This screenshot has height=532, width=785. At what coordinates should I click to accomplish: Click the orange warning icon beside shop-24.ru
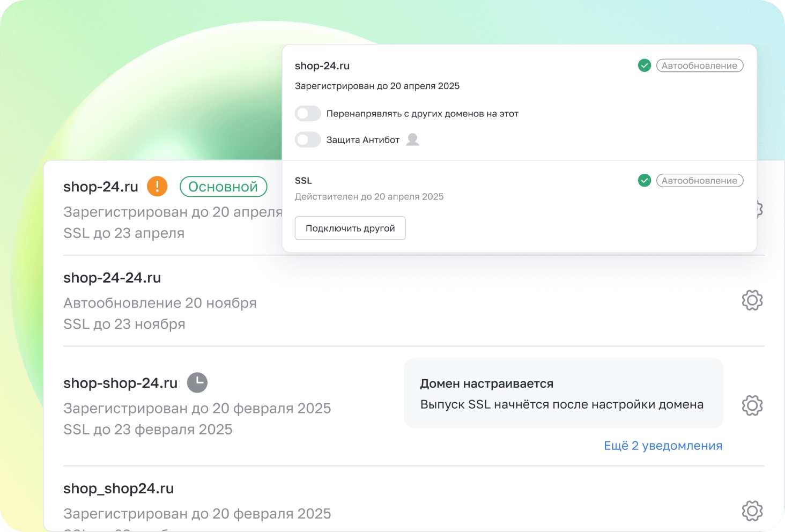click(157, 186)
